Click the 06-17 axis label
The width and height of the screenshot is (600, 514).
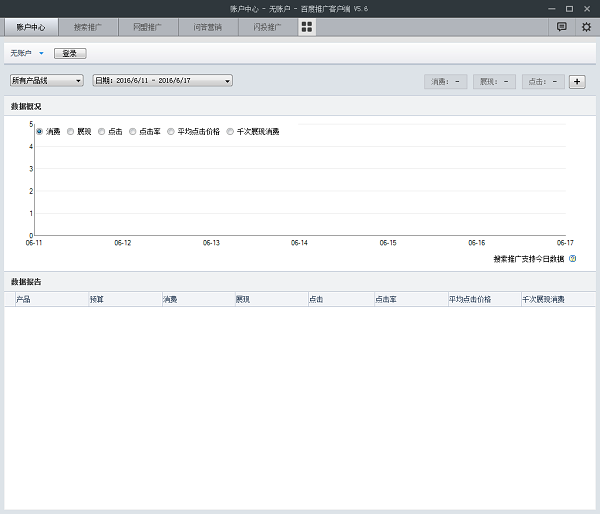click(565, 243)
